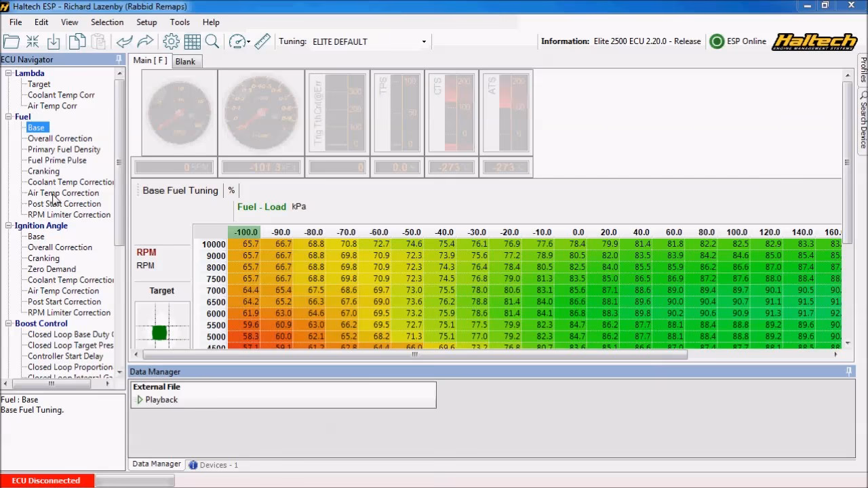Click the RPM gauge thumbnail
The width and height of the screenshot is (868, 488).
click(179, 113)
